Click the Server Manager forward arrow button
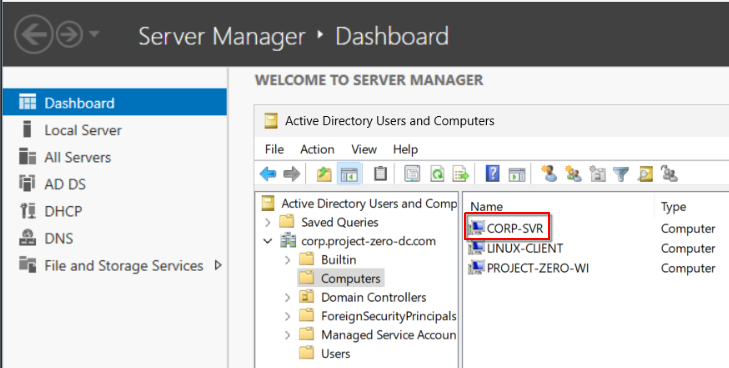 tap(69, 35)
